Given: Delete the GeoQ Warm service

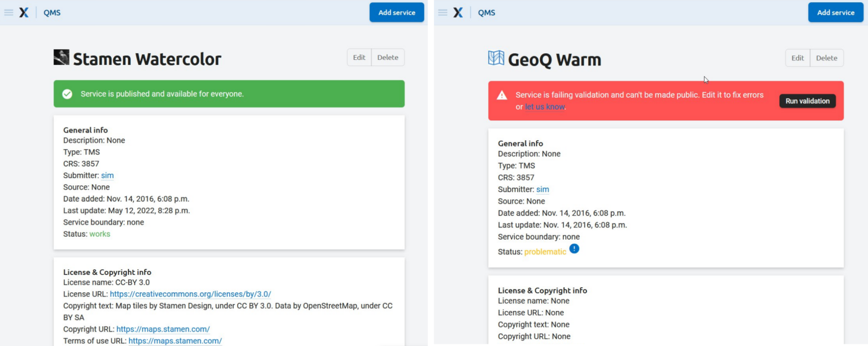Looking at the screenshot, I should 827,58.
